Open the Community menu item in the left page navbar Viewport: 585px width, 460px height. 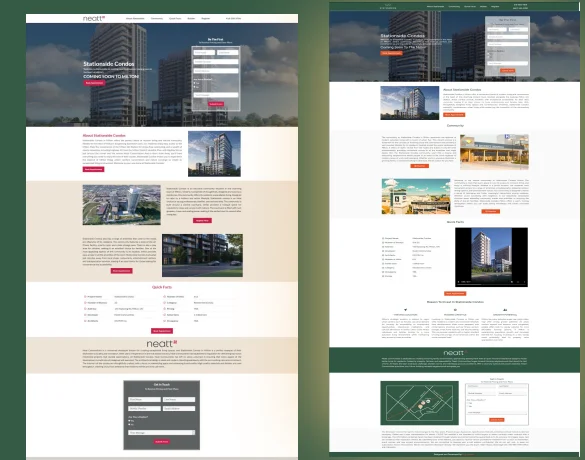(157, 18)
